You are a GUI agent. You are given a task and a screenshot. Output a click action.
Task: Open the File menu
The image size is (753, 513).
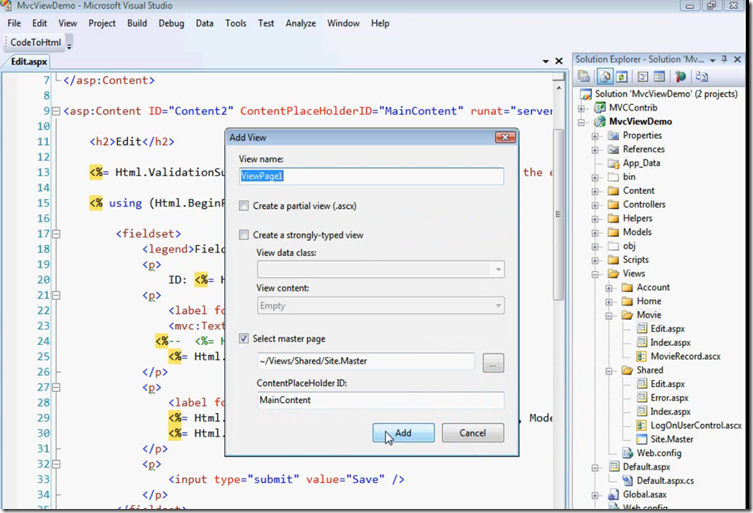click(14, 23)
